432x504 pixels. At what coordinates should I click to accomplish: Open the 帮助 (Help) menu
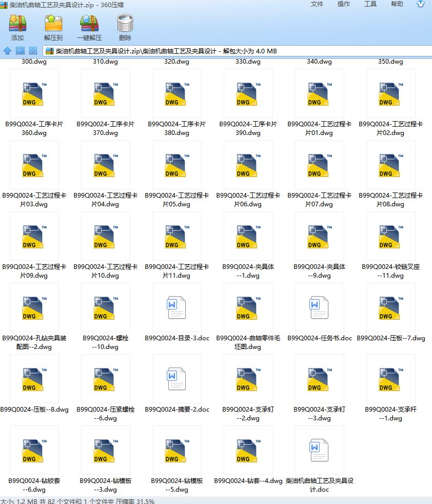point(397,4)
